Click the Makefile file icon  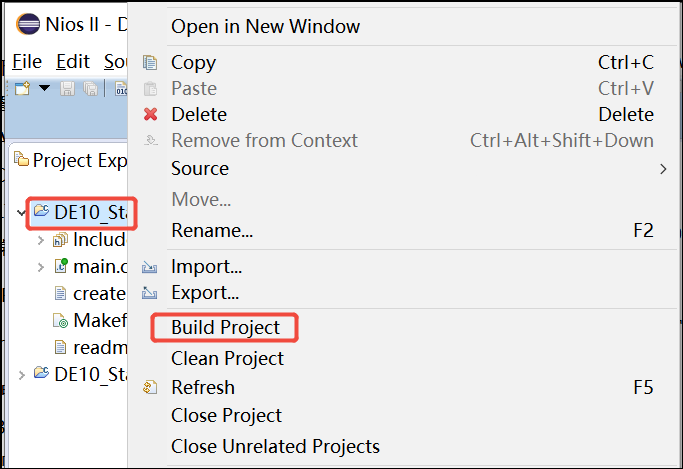click(x=59, y=321)
